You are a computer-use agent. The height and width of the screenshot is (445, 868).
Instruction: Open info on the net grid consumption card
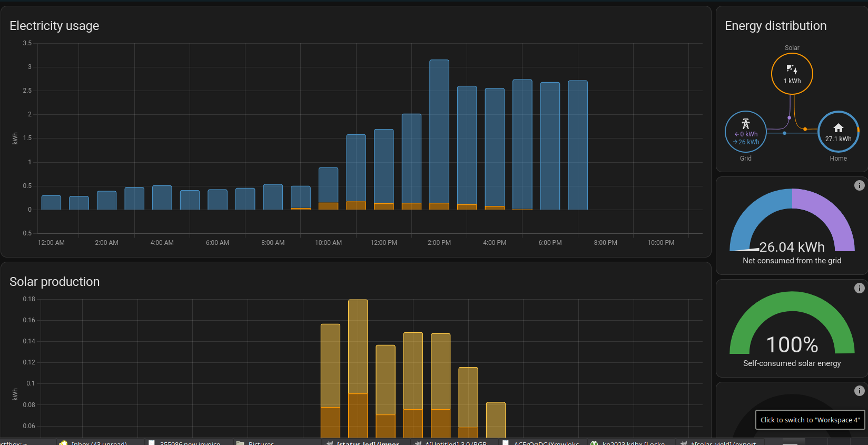point(859,185)
